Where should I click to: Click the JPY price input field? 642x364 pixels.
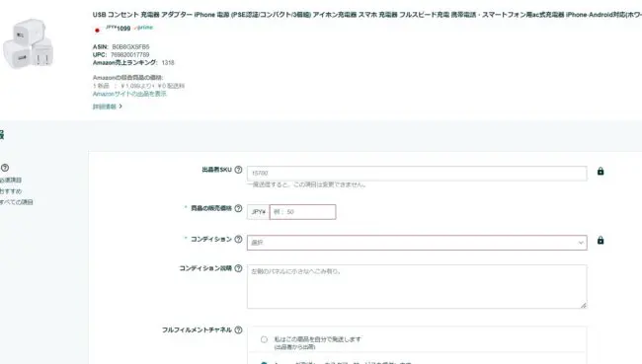click(x=302, y=212)
